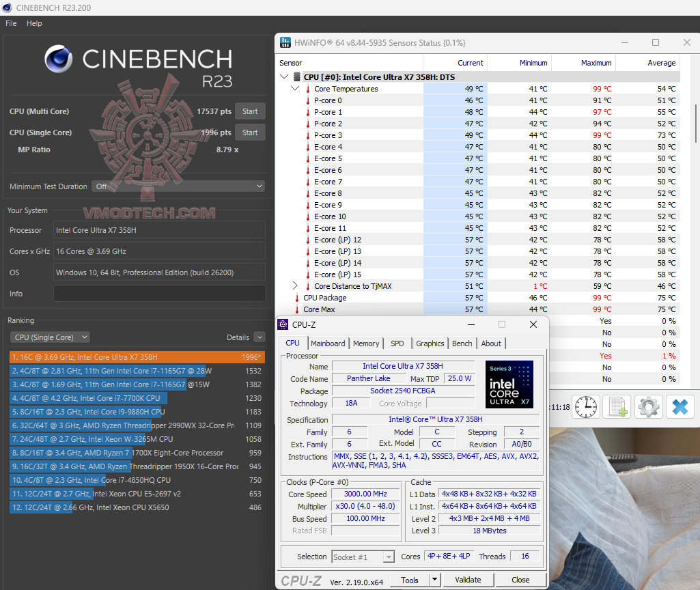This screenshot has width=700, height=590.
Task: Minimize the CPU-Z window
Action: 471,324
